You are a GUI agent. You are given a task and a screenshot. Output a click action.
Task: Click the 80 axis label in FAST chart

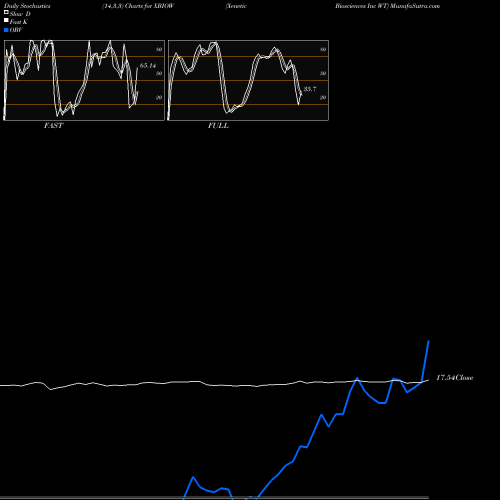[159, 49]
